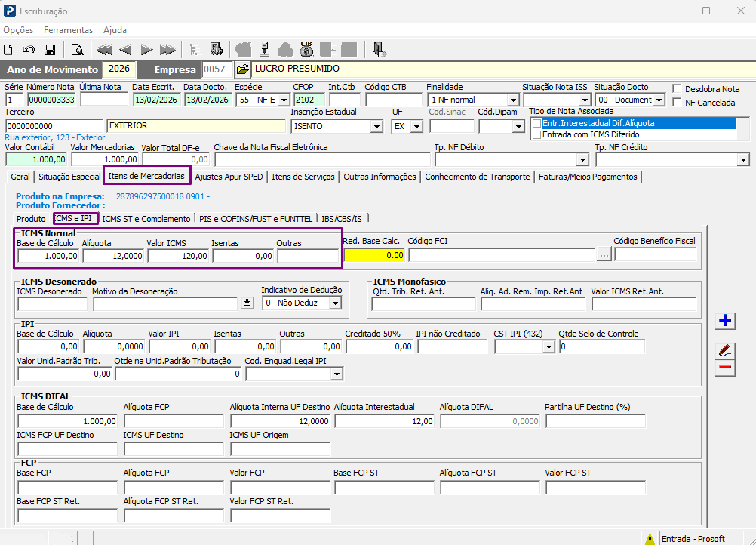Click the undo arrow toolbar icon
756x545 pixels.
tap(29, 50)
